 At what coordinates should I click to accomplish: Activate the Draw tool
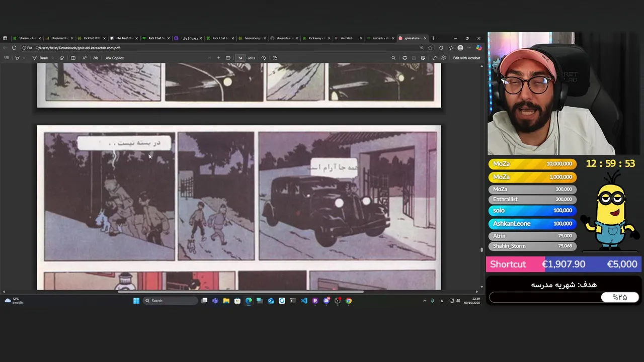40,58
